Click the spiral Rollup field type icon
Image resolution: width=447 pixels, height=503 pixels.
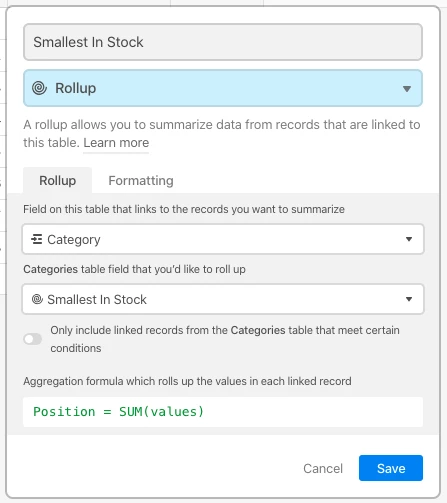tap(39, 88)
